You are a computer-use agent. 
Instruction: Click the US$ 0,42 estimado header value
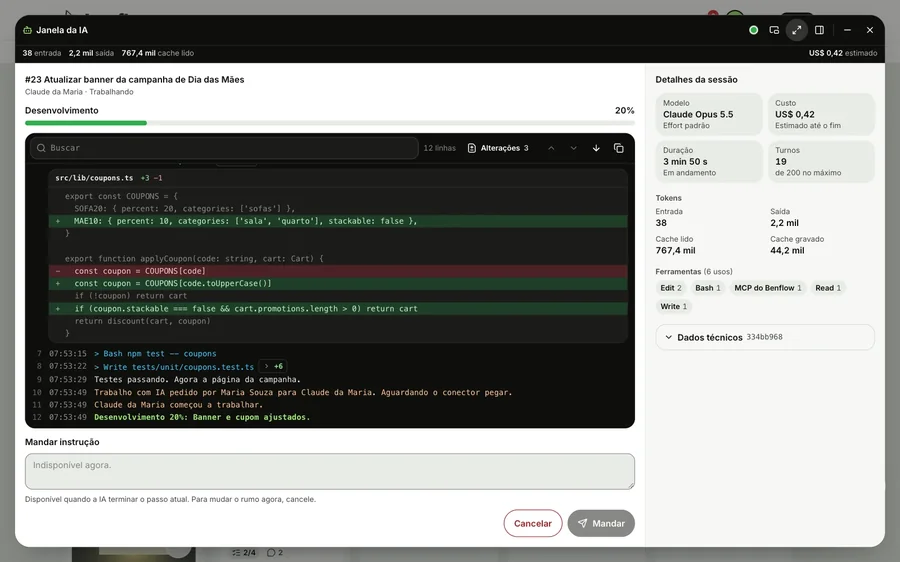843,53
